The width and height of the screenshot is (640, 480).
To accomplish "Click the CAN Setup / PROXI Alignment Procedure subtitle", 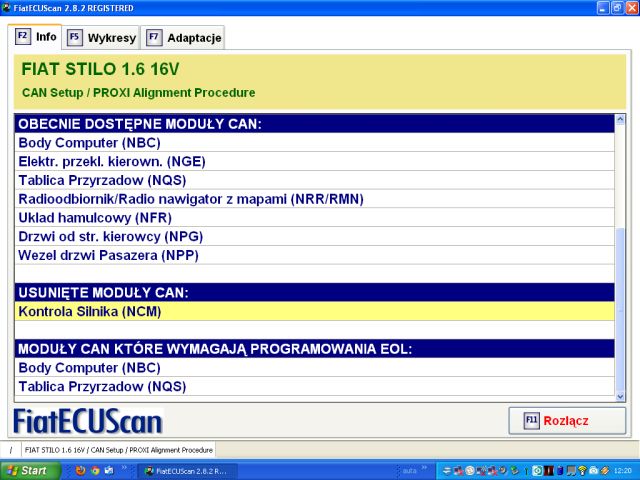I will (x=138, y=93).
